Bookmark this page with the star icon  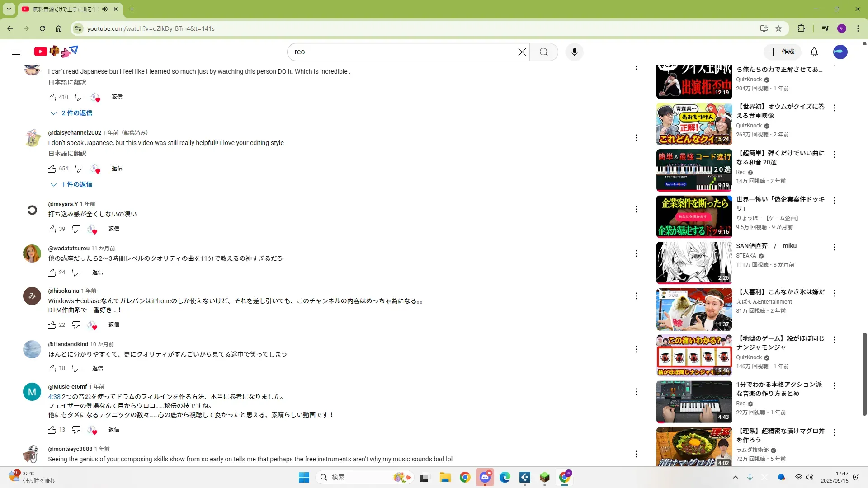778,28
